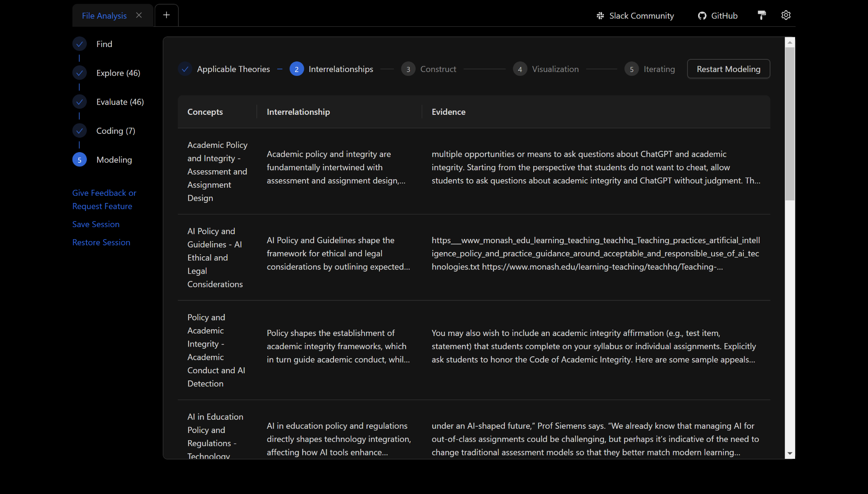Screen dimensions: 868x494
Task: Close the File Analysis tab
Action: click(139, 15)
